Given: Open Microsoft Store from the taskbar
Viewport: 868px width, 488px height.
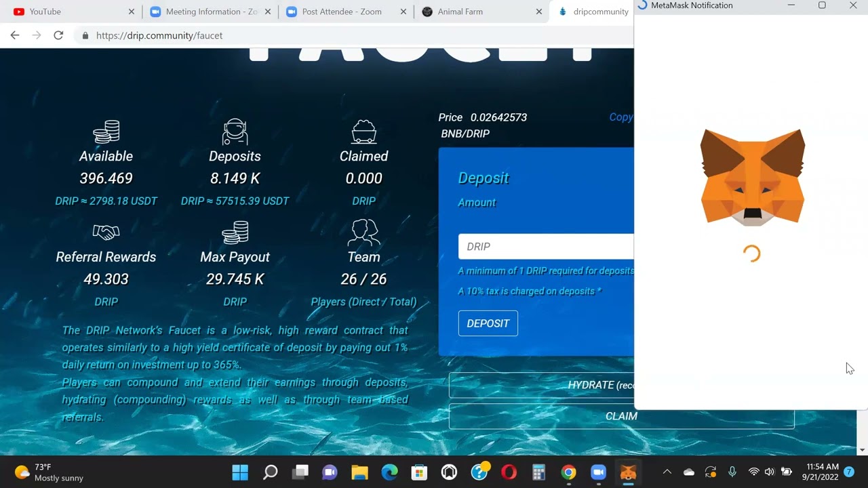Looking at the screenshot, I should point(419,472).
